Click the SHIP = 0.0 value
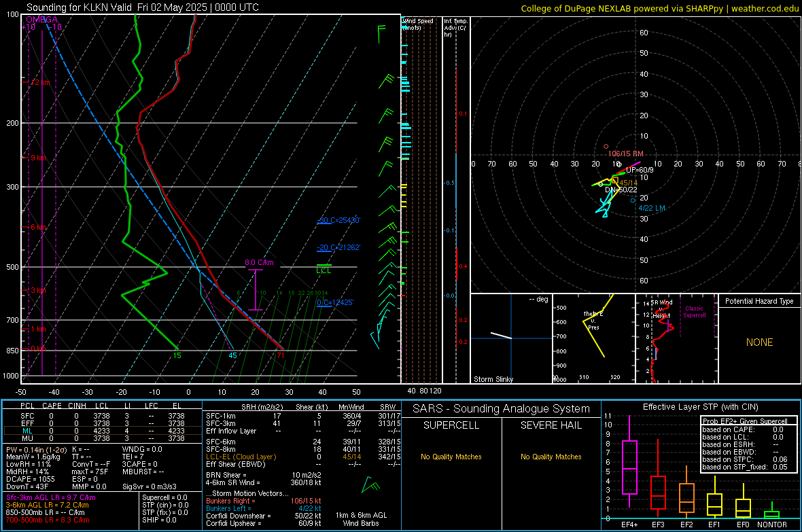Image resolution: width=802 pixels, height=532 pixels. coord(159,520)
